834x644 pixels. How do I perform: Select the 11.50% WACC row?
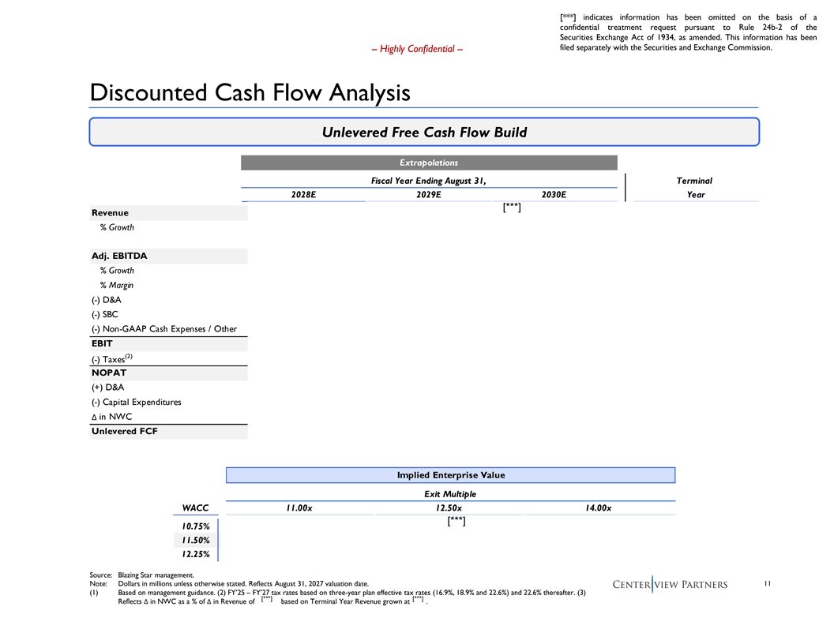[196, 540]
